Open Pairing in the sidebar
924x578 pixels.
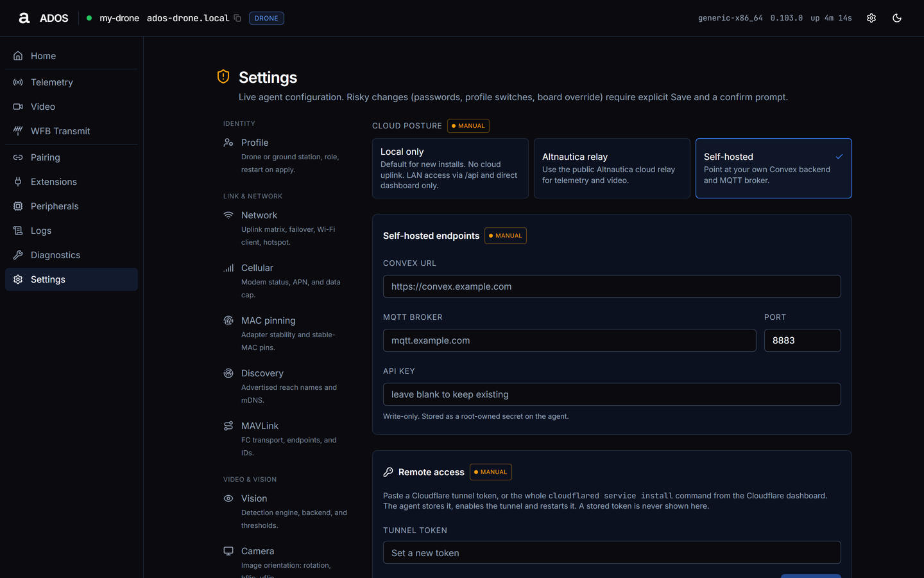pos(71,157)
